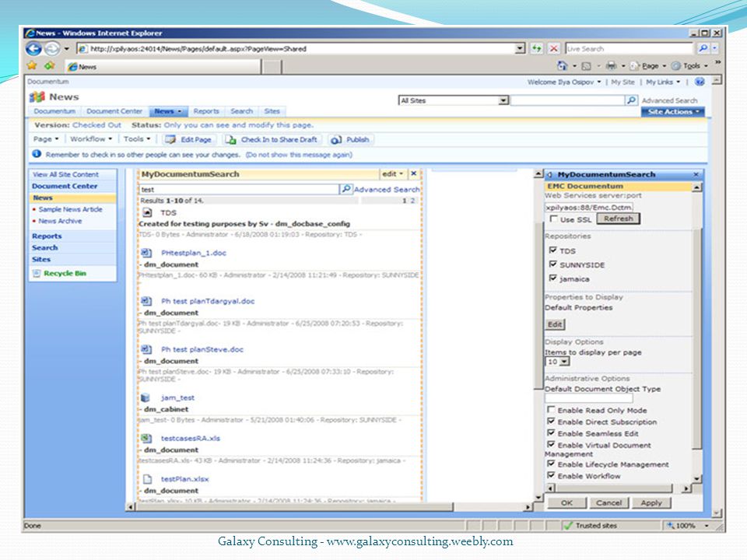Switch to the Search navigation tab
This screenshot has height=560, width=747.
point(241,111)
